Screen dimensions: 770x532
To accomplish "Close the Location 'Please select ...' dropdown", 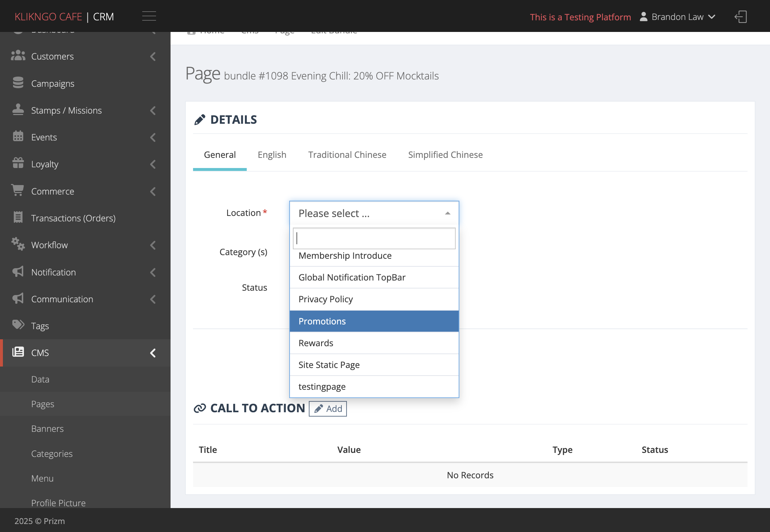I will click(x=374, y=213).
